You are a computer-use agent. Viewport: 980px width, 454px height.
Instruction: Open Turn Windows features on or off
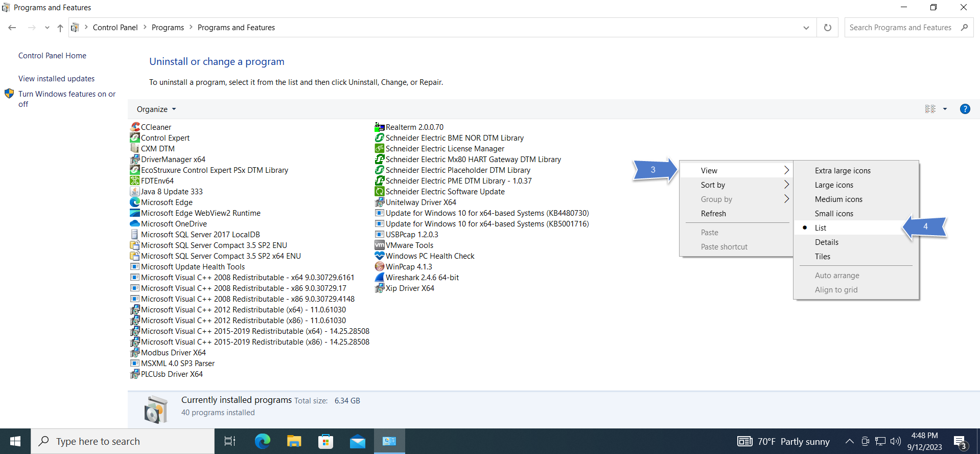tap(67, 99)
